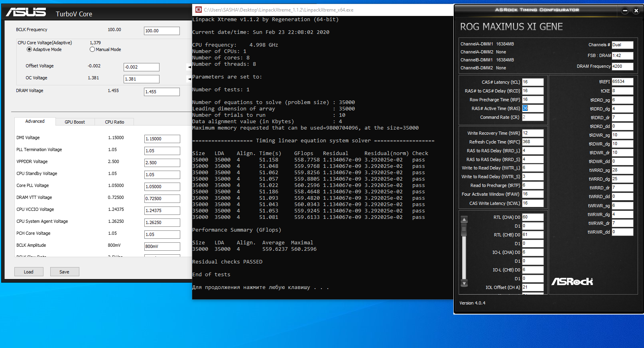Click the RAS# to CAS# Delay (tRCD) field

click(533, 91)
